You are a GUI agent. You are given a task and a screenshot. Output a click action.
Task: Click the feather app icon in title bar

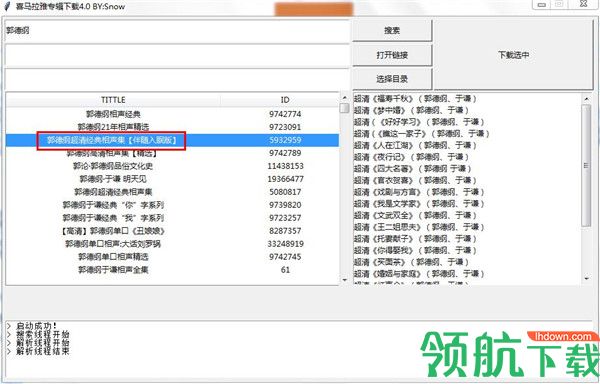click(7, 6)
